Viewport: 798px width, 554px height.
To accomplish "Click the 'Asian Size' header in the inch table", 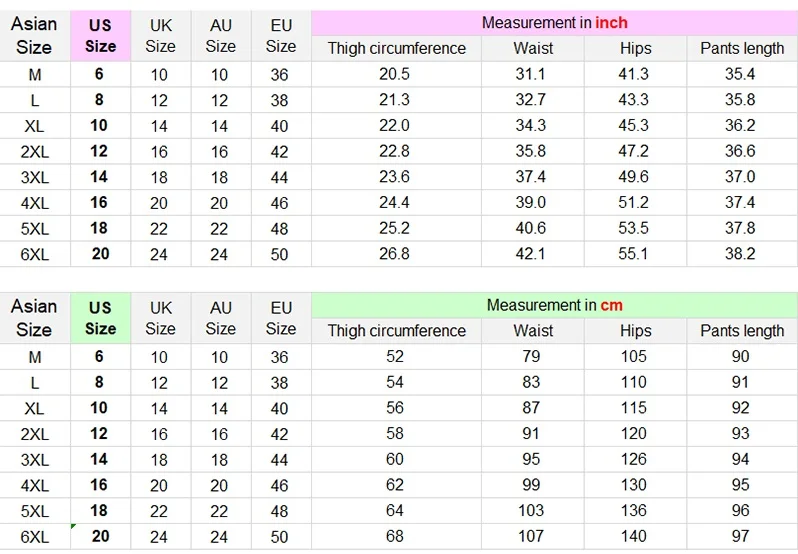I will (x=34, y=35).
